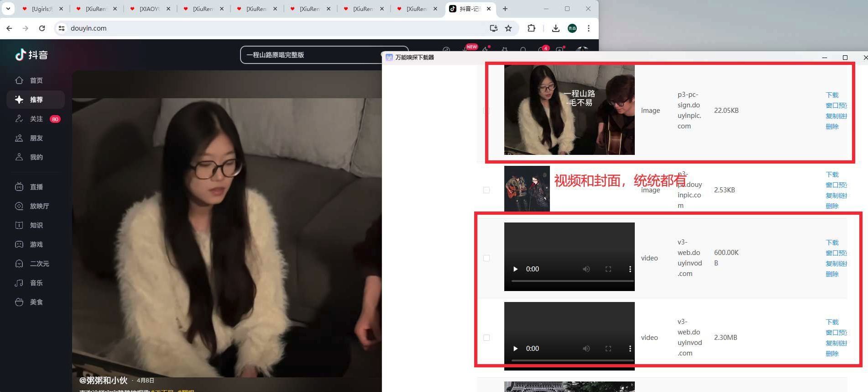Click 删除 for the 2.30MB video
Screen dimensions: 868x392
832,354
